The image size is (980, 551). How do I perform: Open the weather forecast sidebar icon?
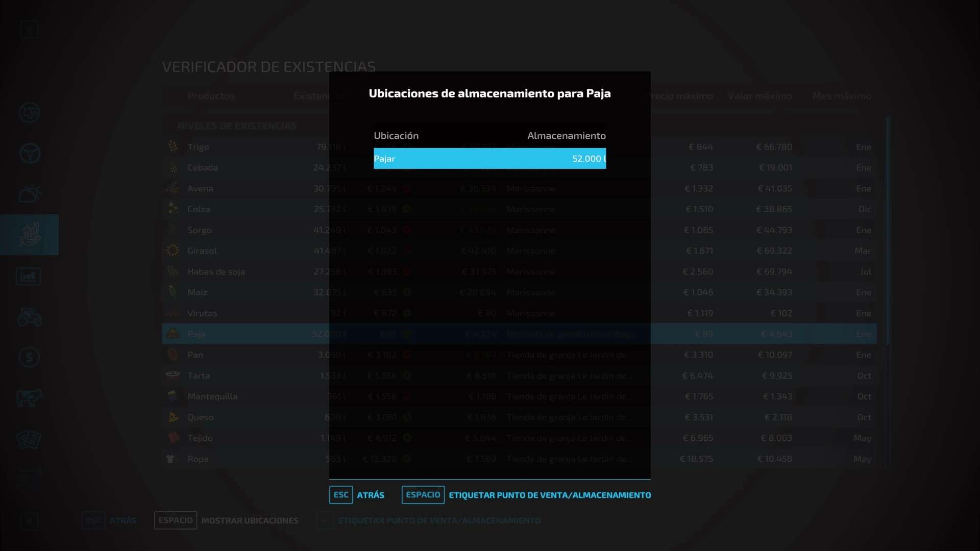point(29,194)
